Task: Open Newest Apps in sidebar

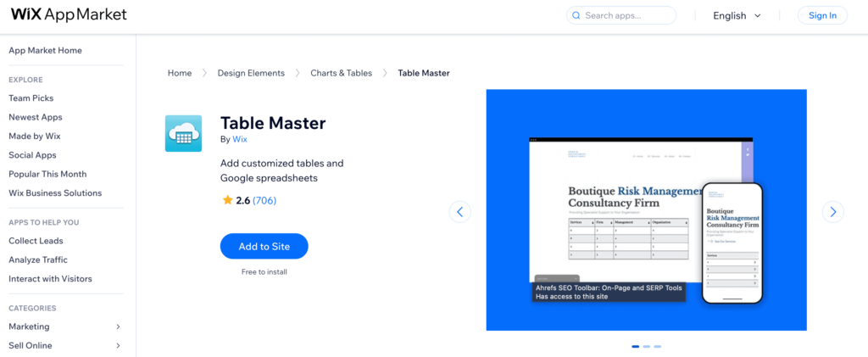Action: click(36, 117)
